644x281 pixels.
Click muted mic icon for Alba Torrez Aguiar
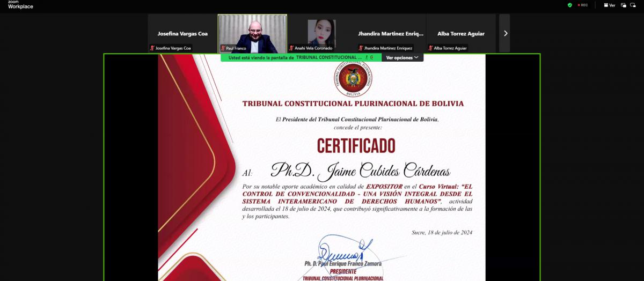[x=430, y=48]
